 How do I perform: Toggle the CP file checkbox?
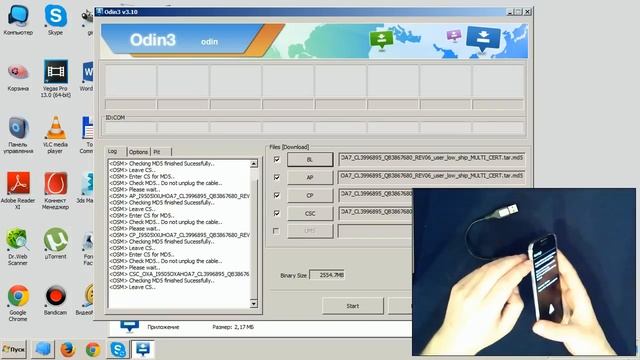277,195
